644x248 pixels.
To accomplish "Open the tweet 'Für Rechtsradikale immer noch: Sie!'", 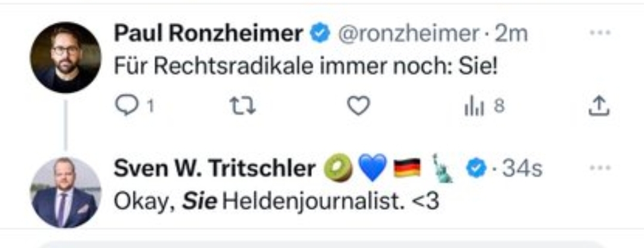I will (306, 66).
